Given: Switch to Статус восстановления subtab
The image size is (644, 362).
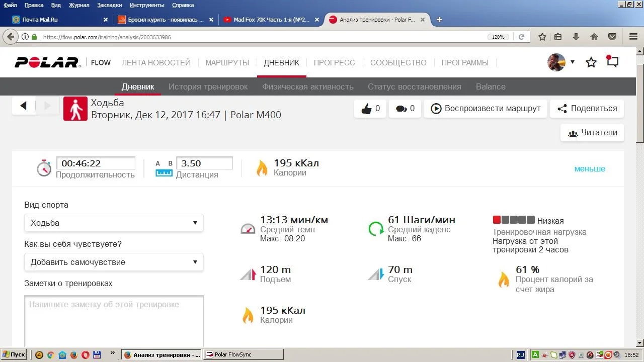Looking at the screenshot, I should 415,86.
